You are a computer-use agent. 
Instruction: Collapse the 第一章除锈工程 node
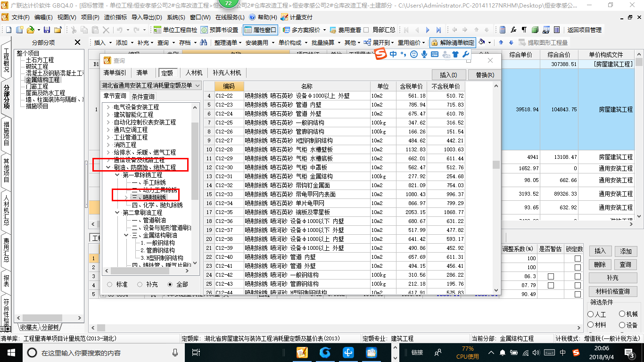coord(116,175)
